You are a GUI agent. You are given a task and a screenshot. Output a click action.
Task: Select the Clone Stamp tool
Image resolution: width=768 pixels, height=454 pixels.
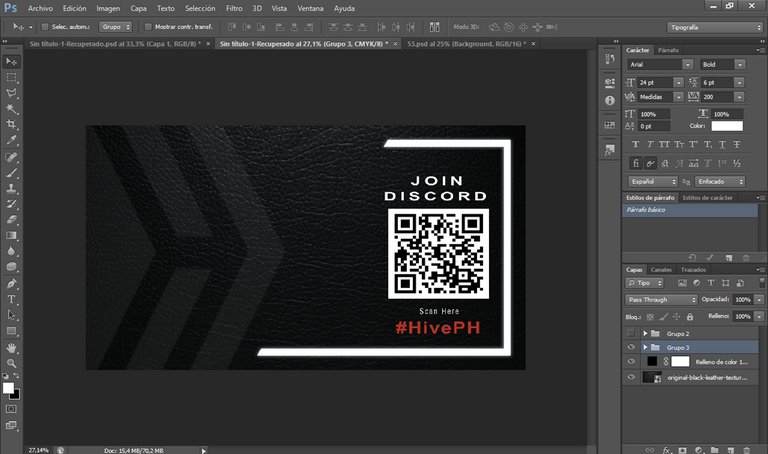tap(11, 189)
